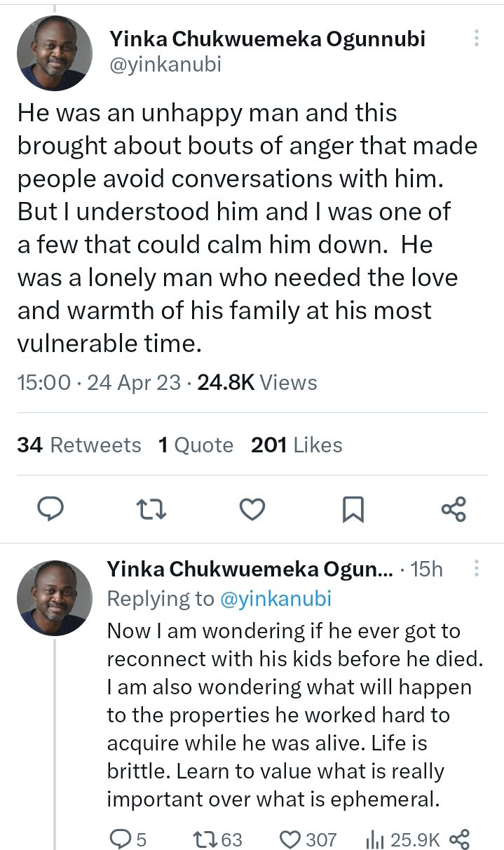The width and height of the screenshot is (504, 850).
Task: Bookmark the main tweet
Action: (353, 509)
